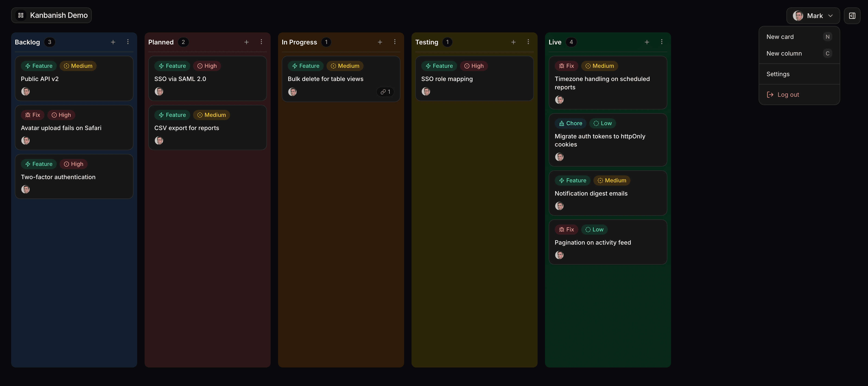Collapse the Mark user dropdown
Screen dimensions: 868x386
813,16
